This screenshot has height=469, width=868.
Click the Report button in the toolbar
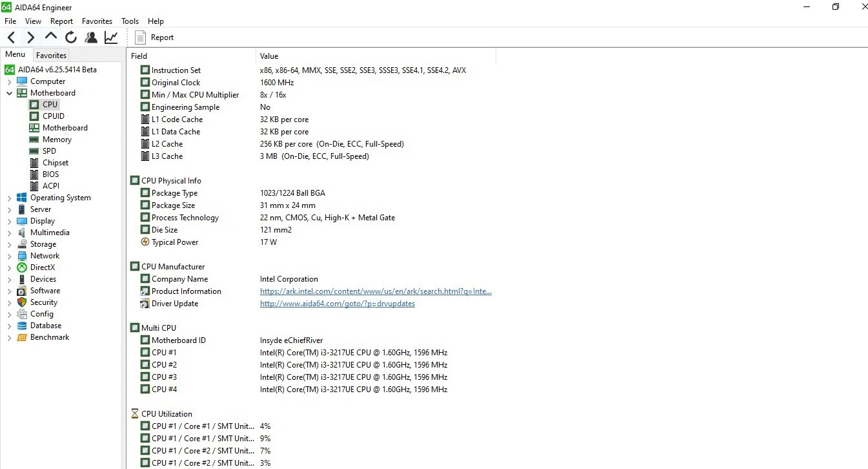154,37
